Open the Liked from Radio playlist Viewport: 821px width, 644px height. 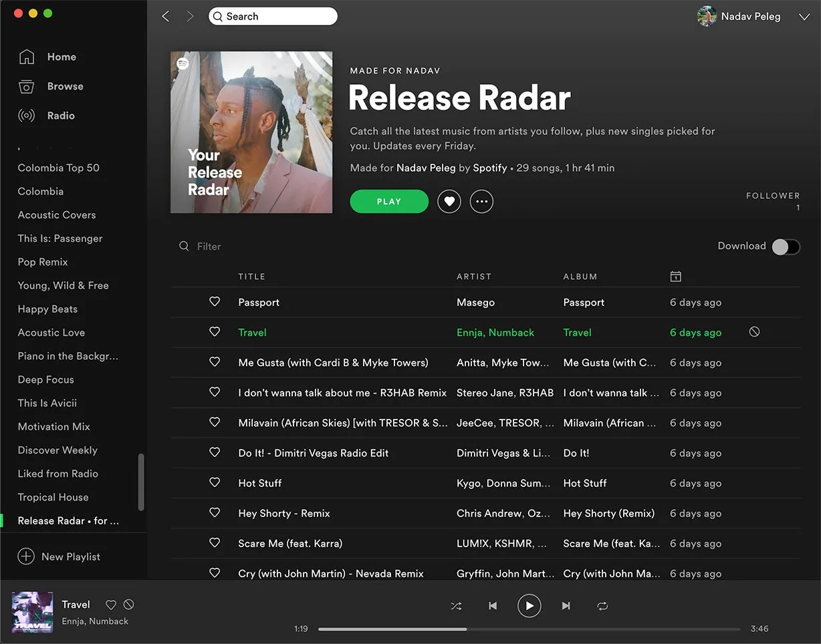point(57,474)
